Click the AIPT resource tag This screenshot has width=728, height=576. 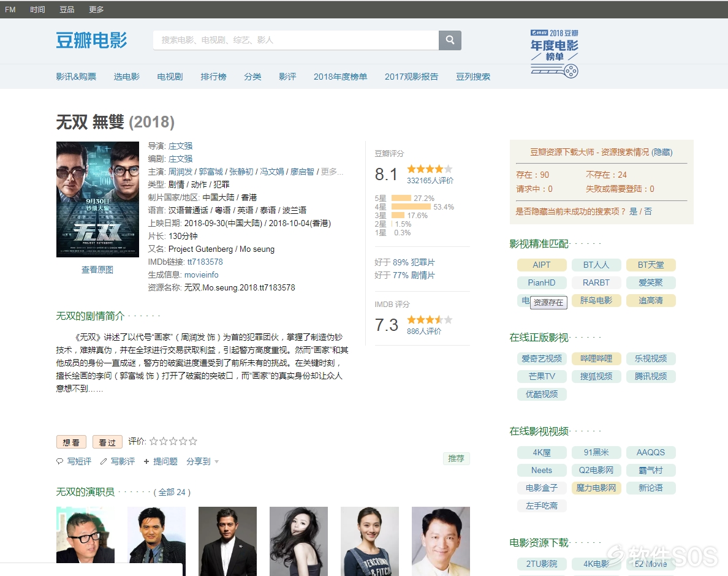(542, 265)
